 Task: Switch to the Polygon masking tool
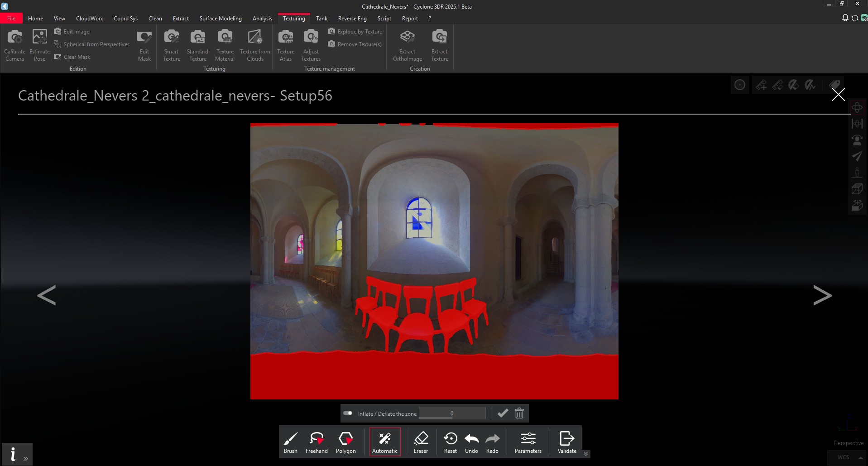point(345,442)
